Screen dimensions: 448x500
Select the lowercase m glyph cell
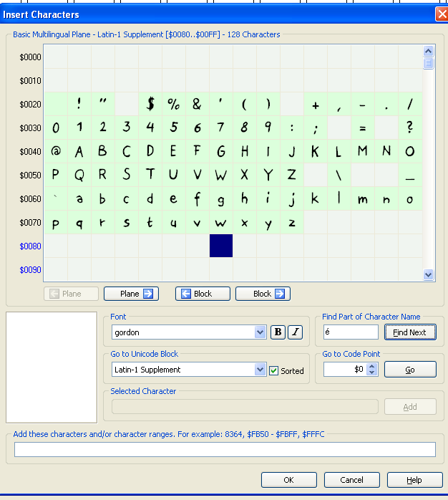pos(363,198)
